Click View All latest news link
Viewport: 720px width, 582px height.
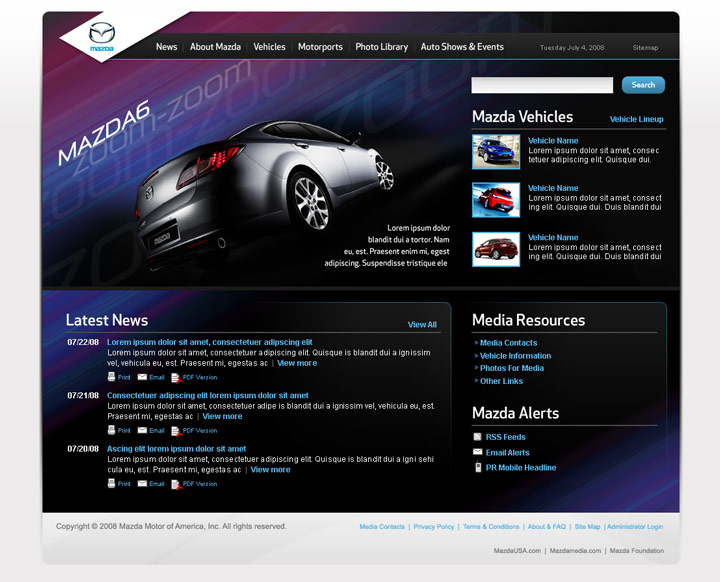422,325
